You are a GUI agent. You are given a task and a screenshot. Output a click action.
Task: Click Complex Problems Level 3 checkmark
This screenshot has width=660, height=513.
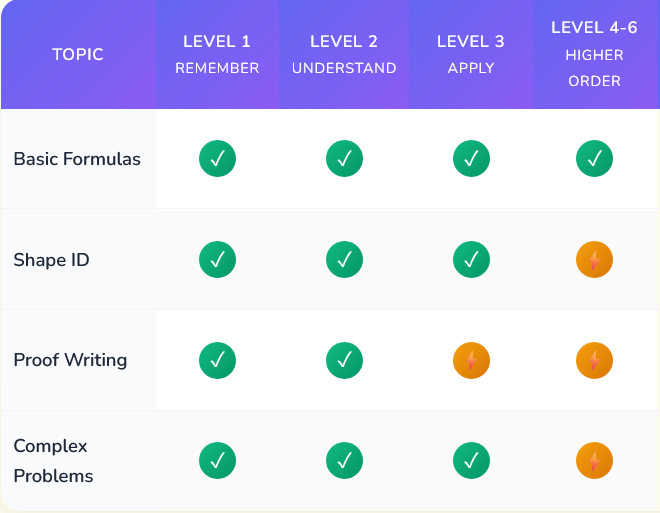pos(471,460)
